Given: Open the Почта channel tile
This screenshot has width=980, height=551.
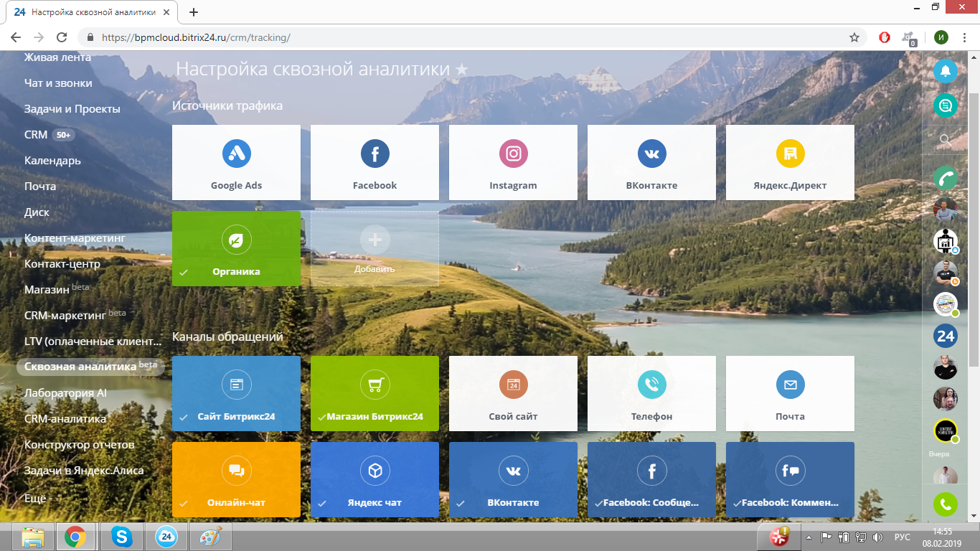Looking at the screenshot, I should [790, 393].
